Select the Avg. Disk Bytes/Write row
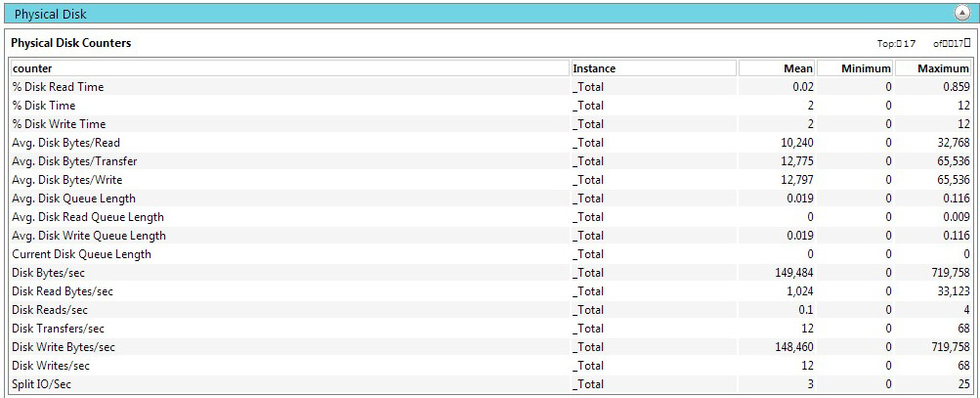The width and height of the screenshot is (980, 398). tap(490, 180)
